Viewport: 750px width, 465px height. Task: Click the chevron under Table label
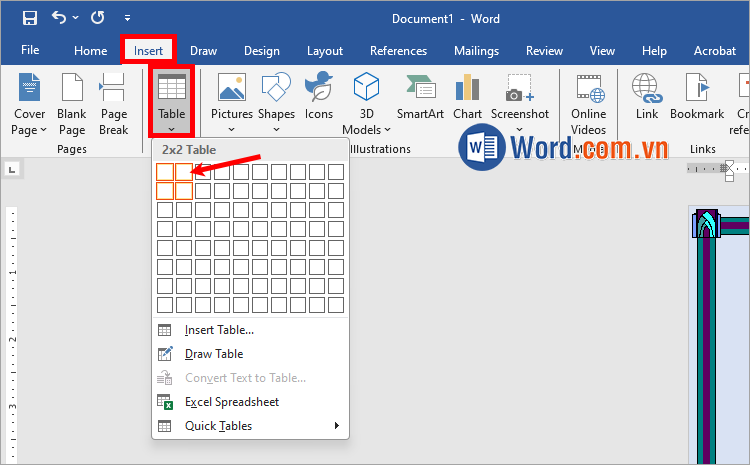tap(172, 129)
